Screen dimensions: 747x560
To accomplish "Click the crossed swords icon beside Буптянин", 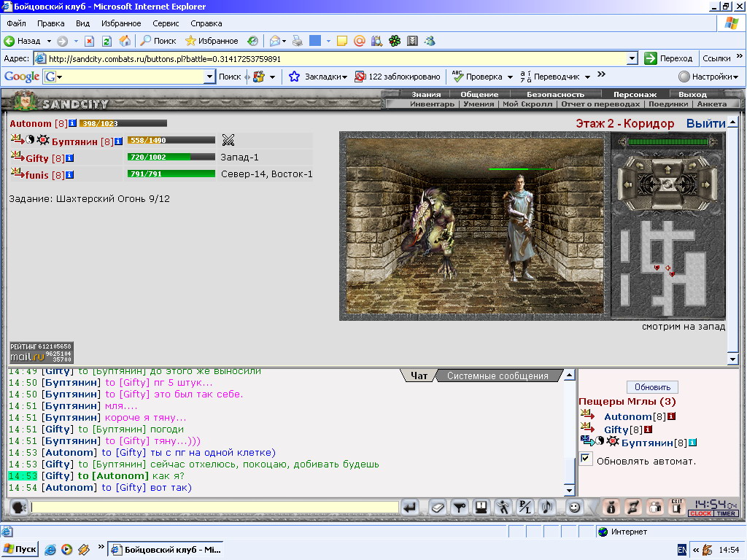I will point(228,140).
